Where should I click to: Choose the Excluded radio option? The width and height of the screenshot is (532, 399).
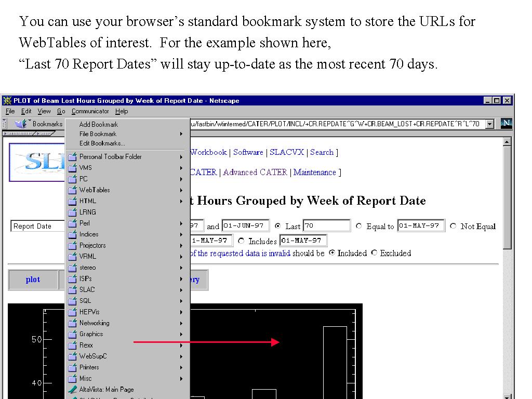374,253
